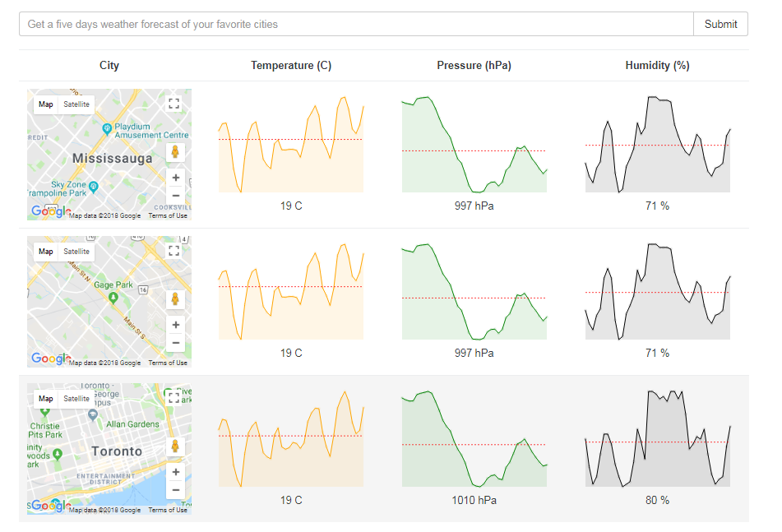Zoom out on the Mississauga map
Image resolution: width=782 pixels, height=532 pixels.
[175, 195]
